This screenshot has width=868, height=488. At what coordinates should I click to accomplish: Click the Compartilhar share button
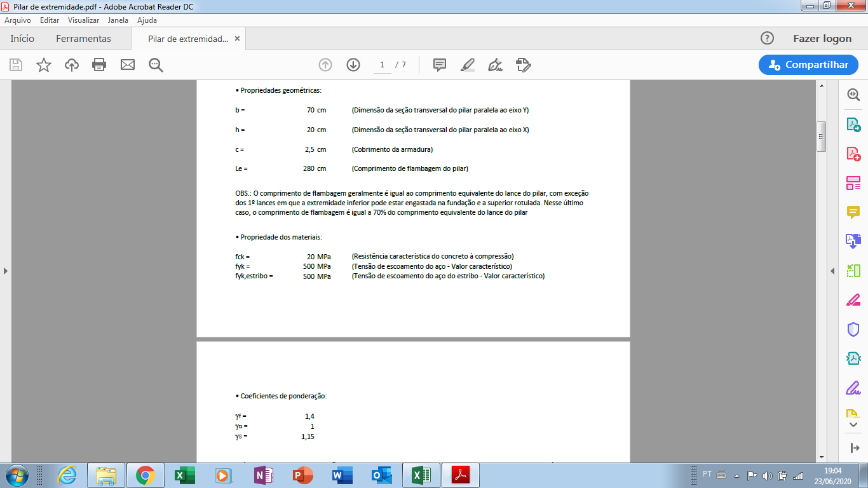[808, 65]
